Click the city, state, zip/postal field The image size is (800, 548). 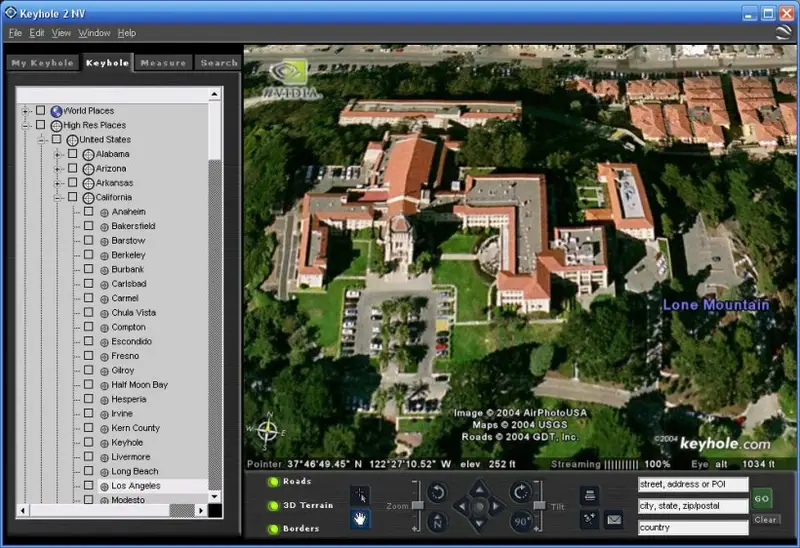693,506
